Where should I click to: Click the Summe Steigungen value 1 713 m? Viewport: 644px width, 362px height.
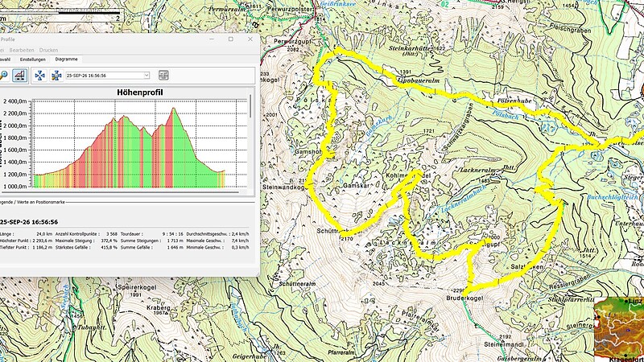[x=175, y=241]
